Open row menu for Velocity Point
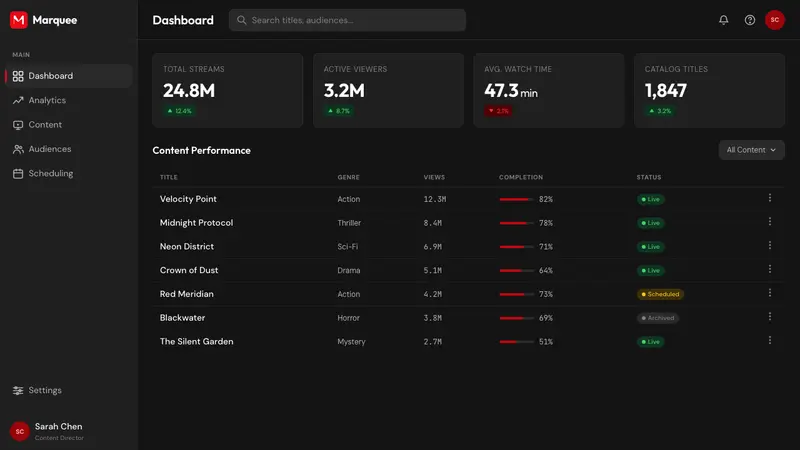The height and width of the screenshot is (450, 800). [769, 198]
